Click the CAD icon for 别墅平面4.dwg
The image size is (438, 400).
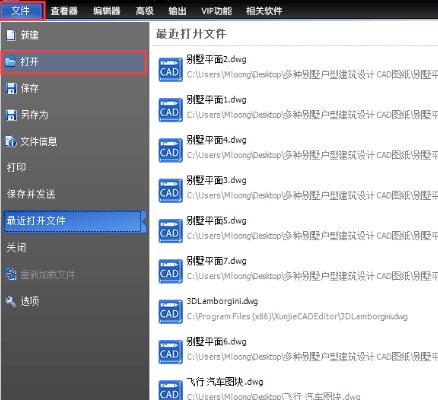[170, 150]
